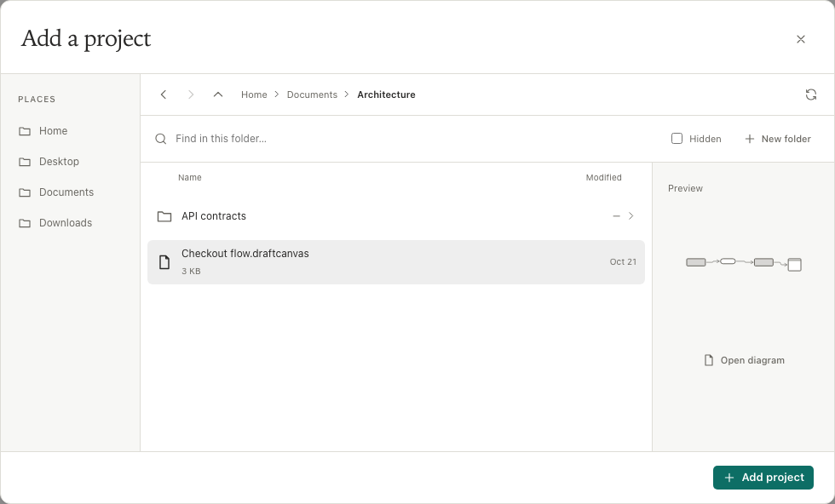Click the search magnifier icon

(160, 139)
